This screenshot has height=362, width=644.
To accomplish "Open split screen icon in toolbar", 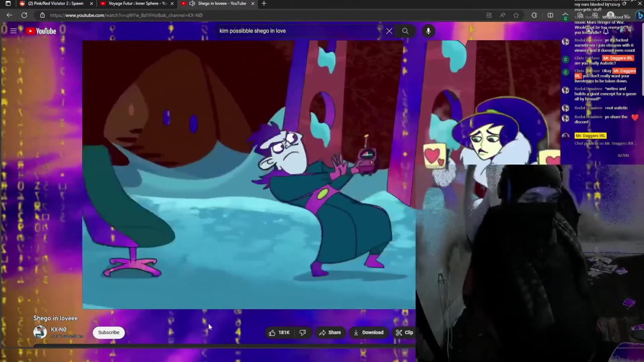I will click(550, 15).
